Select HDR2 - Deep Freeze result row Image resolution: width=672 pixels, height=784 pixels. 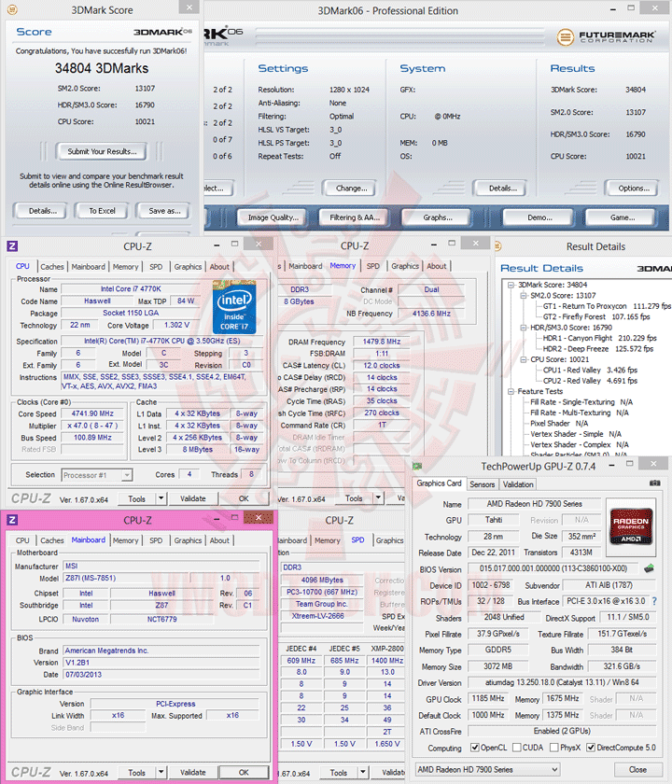click(598, 348)
